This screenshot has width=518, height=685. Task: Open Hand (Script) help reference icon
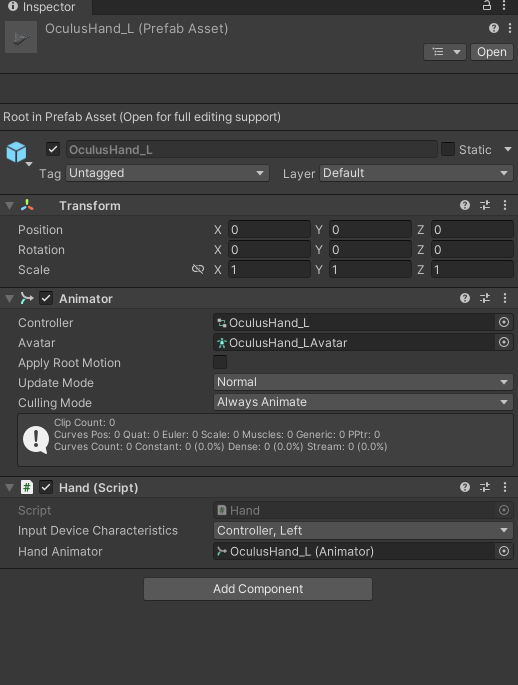coord(465,487)
